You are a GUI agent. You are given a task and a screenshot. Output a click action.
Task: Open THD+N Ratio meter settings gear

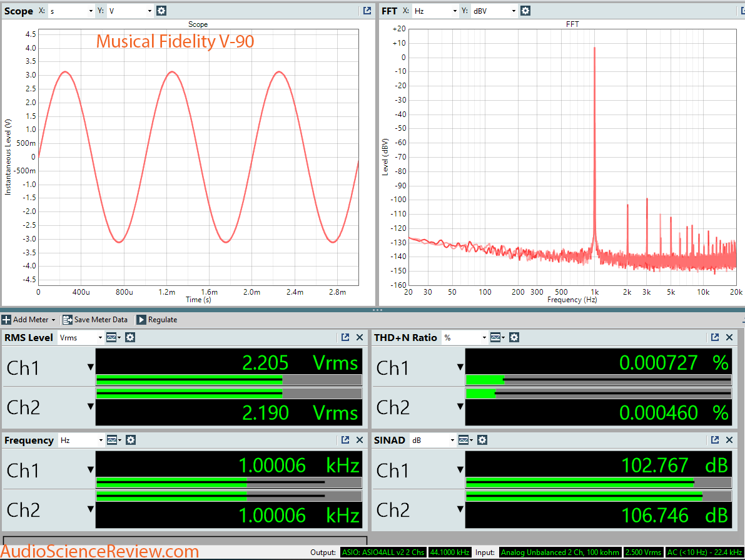point(514,337)
